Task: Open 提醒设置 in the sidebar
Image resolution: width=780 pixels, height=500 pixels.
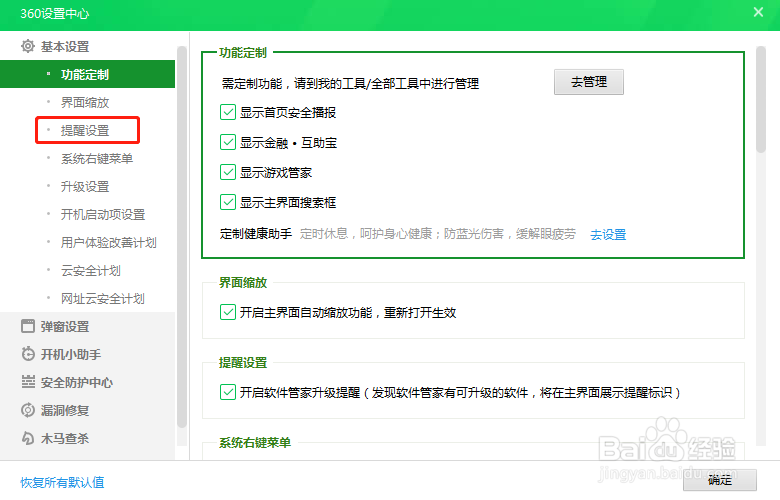Action: pos(85,130)
